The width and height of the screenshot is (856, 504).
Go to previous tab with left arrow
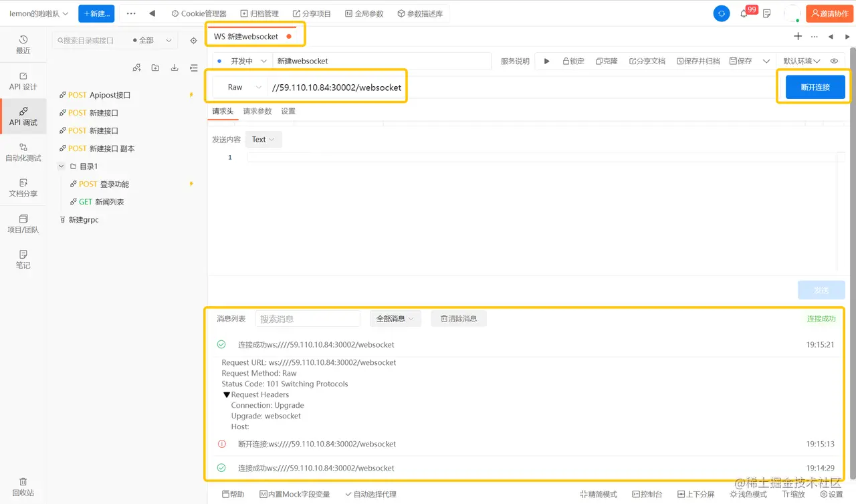point(831,37)
